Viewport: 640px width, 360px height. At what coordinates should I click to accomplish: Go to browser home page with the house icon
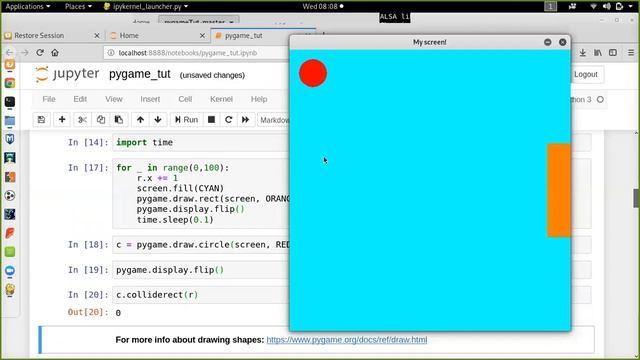click(55, 53)
